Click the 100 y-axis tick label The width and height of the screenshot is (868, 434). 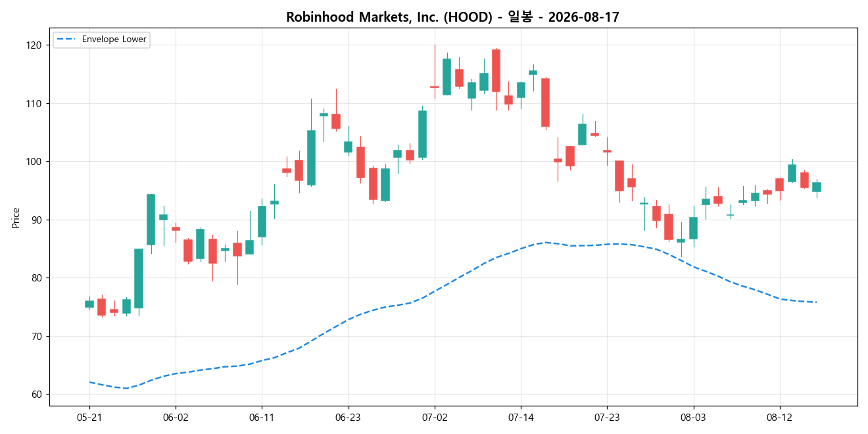click(34, 162)
